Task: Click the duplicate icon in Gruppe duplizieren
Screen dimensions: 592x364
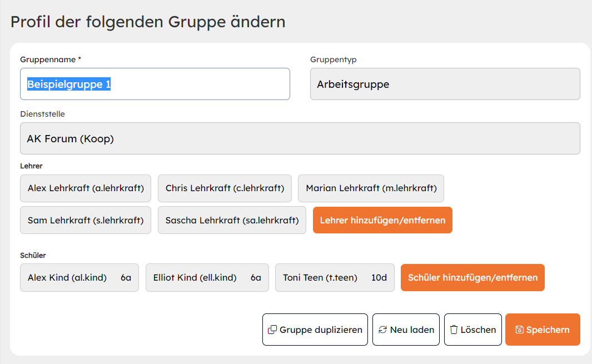Action: 272,330
